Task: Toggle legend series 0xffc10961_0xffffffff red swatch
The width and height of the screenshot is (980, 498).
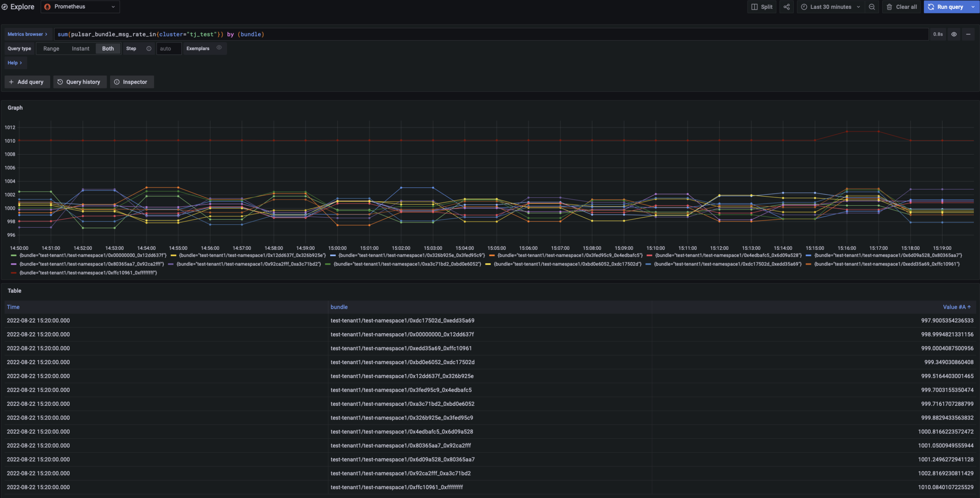Action: tap(14, 273)
